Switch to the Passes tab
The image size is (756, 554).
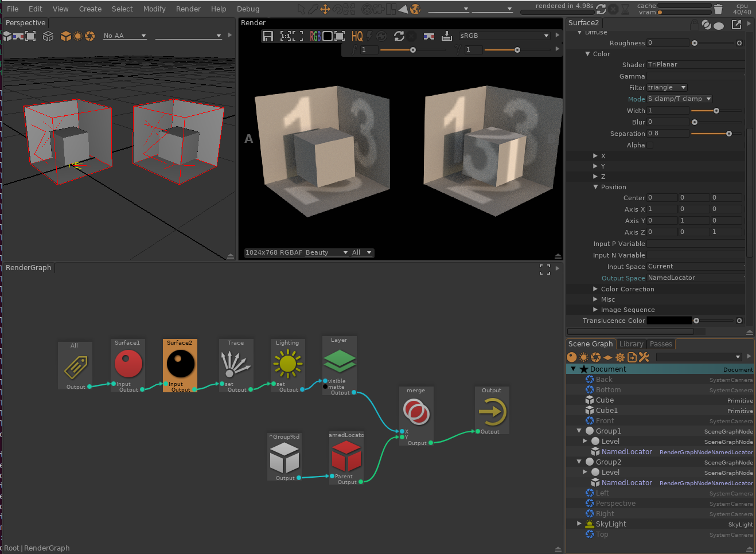point(661,344)
